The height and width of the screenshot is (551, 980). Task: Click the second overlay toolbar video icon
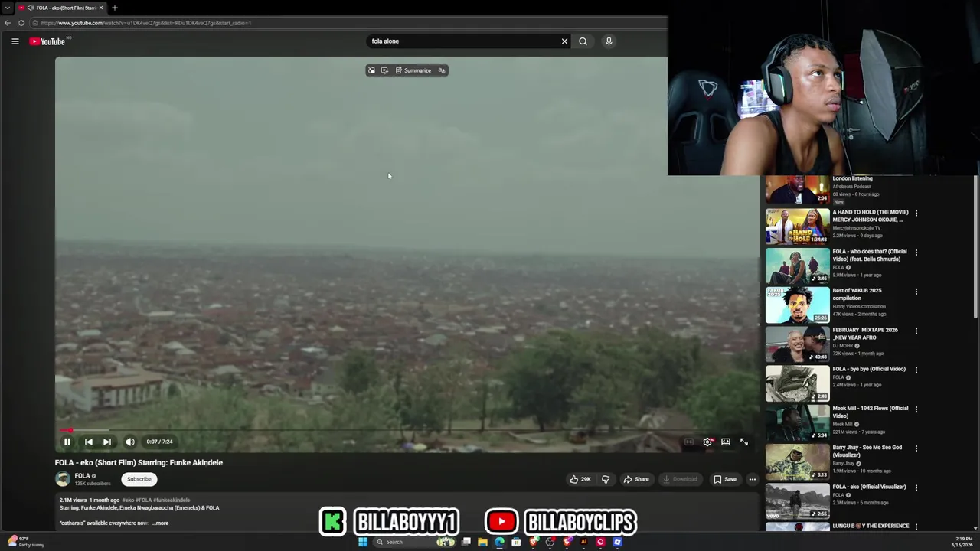tap(384, 70)
